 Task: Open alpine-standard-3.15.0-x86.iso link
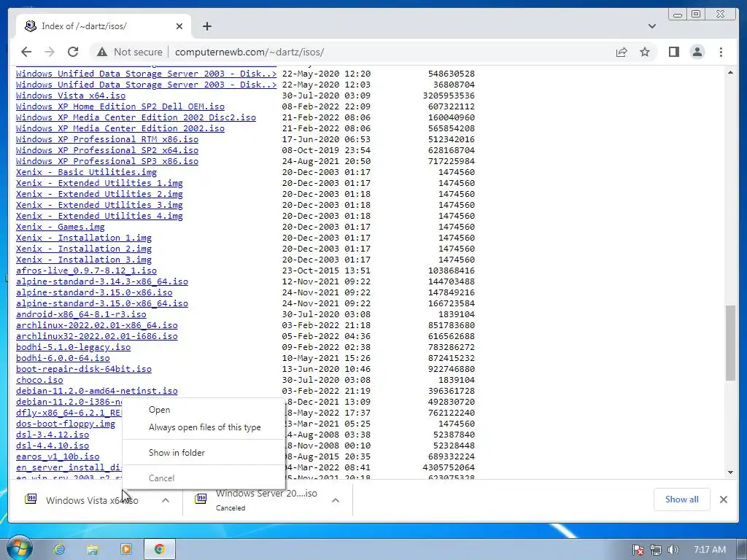tap(94, 292)
